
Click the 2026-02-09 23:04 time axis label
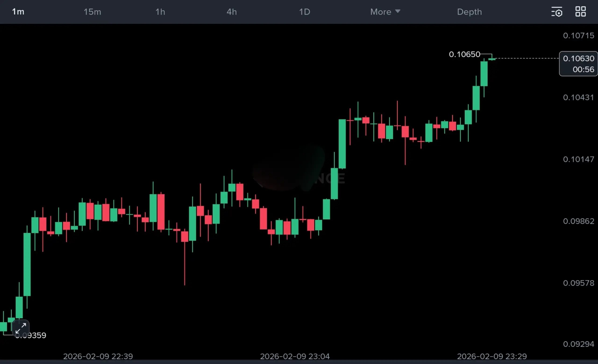(x=295, y=356)
